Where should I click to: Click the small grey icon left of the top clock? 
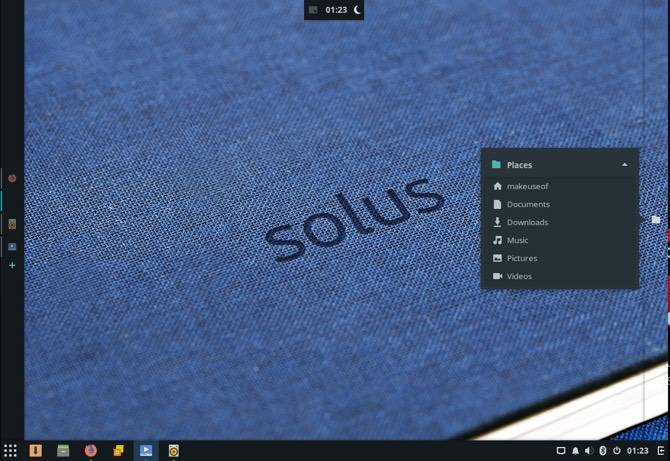313,10
